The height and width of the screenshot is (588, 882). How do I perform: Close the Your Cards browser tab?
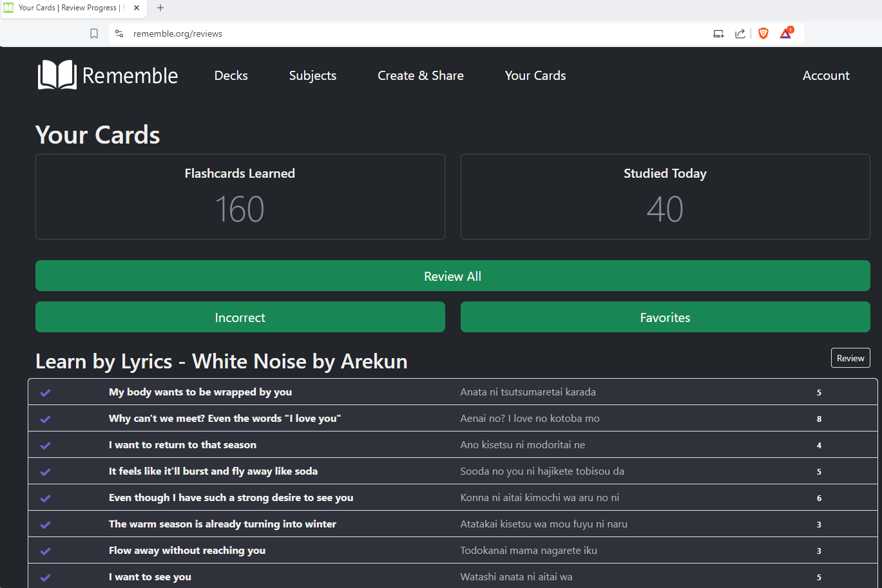(x=137, y=8)
